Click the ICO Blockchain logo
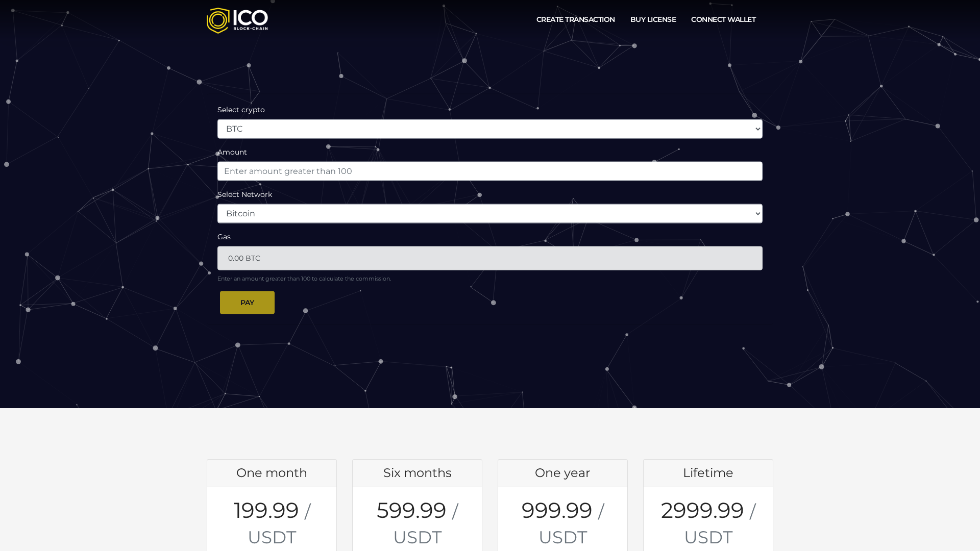 [237, 20]
